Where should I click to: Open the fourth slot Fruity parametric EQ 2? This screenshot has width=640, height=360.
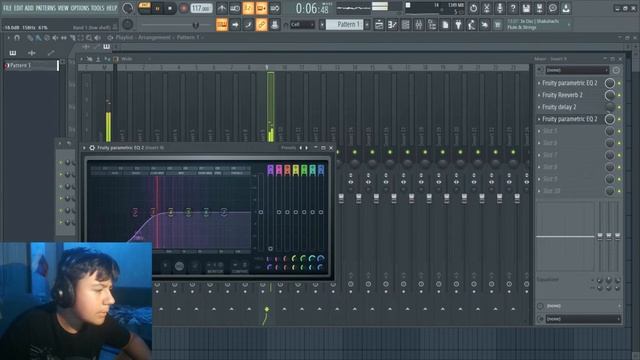(x=569, y=119)
